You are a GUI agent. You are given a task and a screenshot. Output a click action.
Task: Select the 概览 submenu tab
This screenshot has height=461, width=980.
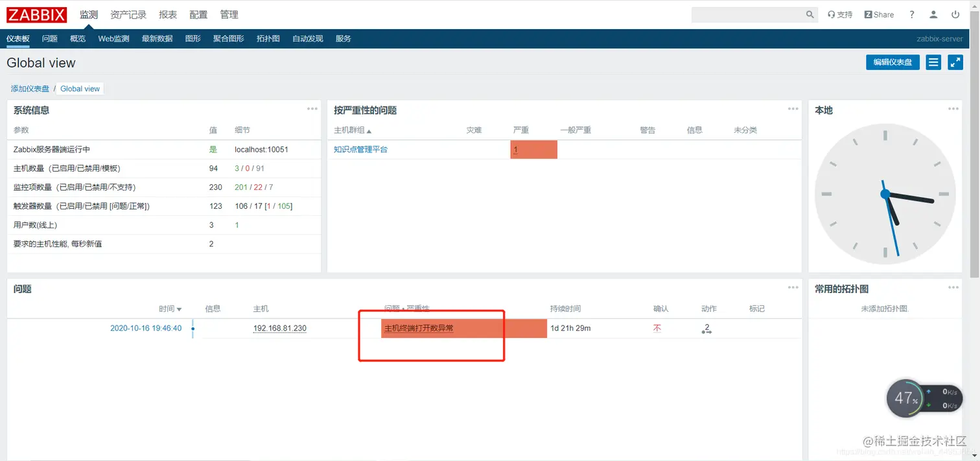[x=78, y=39]
